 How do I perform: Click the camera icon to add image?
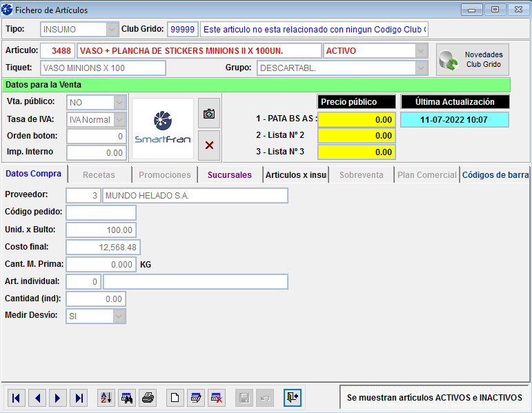(209, 113)
